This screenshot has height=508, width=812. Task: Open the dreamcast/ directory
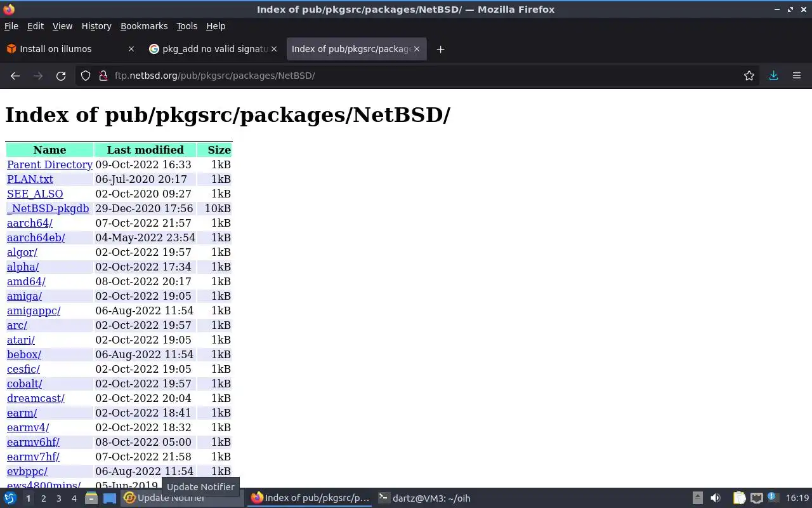tap(36, 398)
